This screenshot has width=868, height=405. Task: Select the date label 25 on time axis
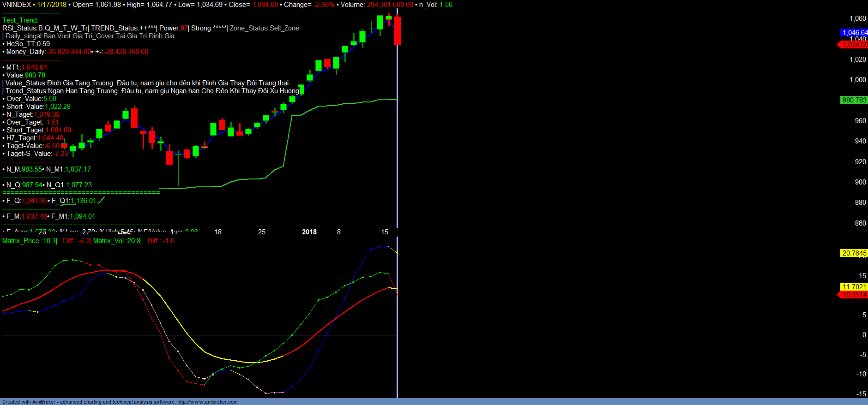[262, 232]
